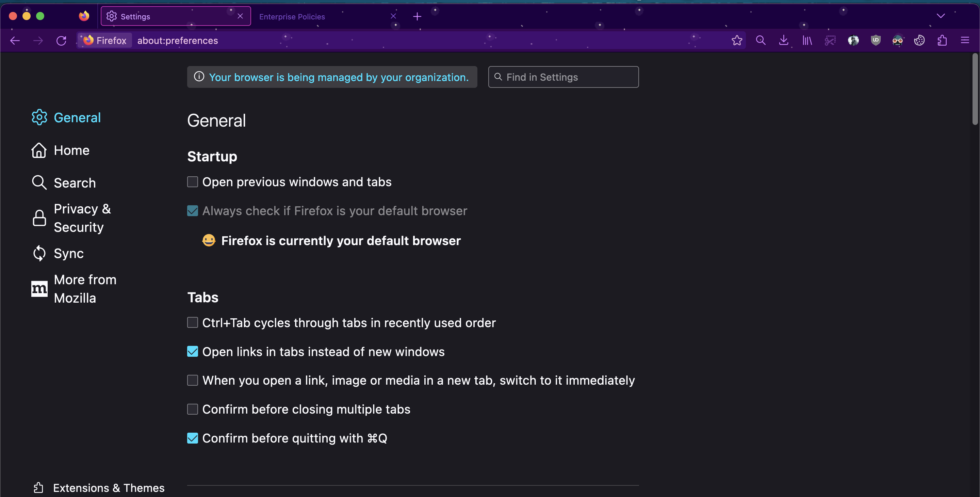The width and height of the screenshot is (980, 497).
Task: Open the Firefox downloads panel
Action: click(784, 40)
